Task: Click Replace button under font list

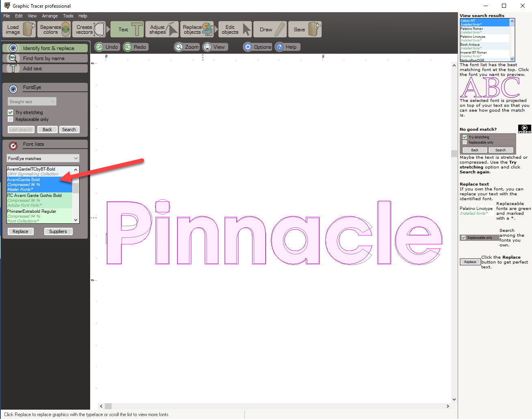Action: pyautogui.click(x=20, y=231)
